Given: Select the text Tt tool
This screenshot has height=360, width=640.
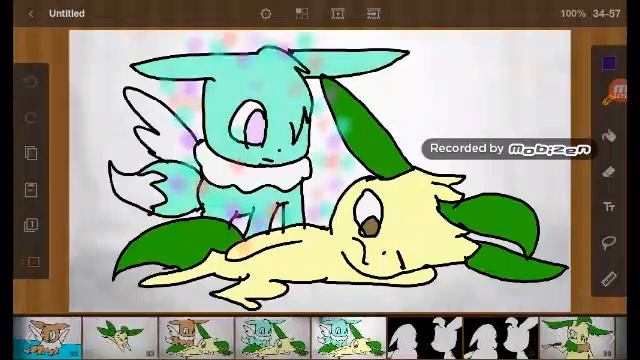Looking at the screenshot, I should click(609, 207).
